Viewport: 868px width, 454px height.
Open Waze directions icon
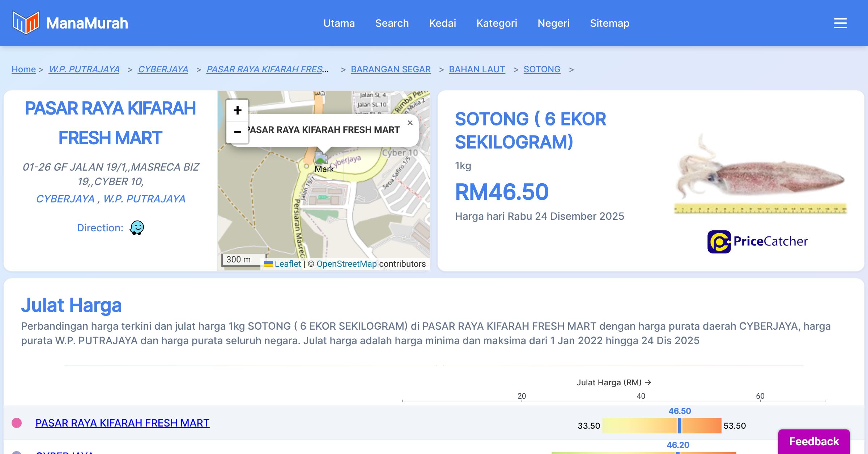click(137, 228)
